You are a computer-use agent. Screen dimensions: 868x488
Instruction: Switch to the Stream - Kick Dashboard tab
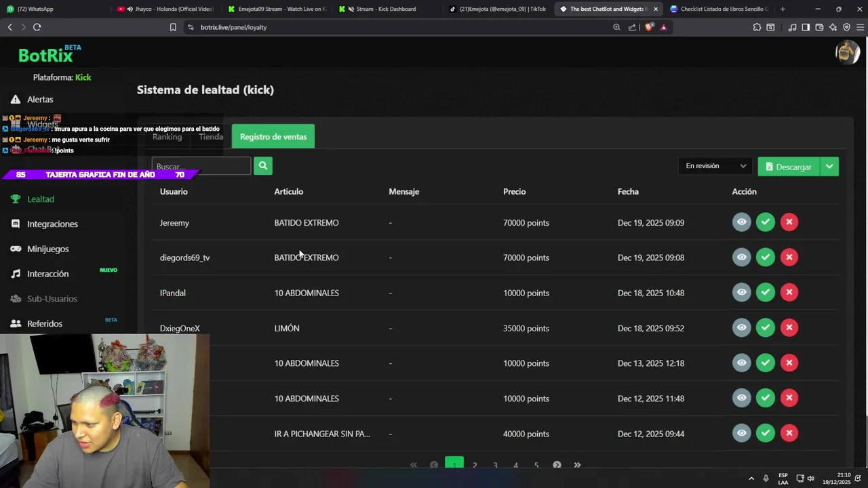point(387,9)
